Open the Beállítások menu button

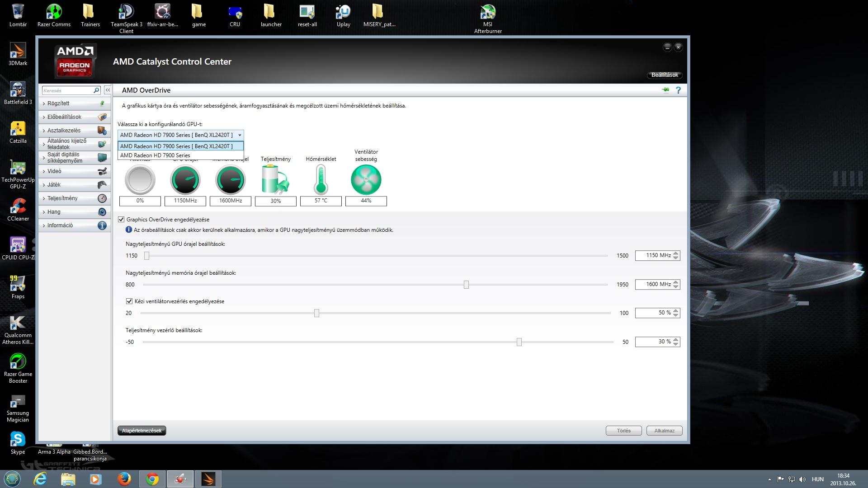pyautogui.click(x=665, y=75)
